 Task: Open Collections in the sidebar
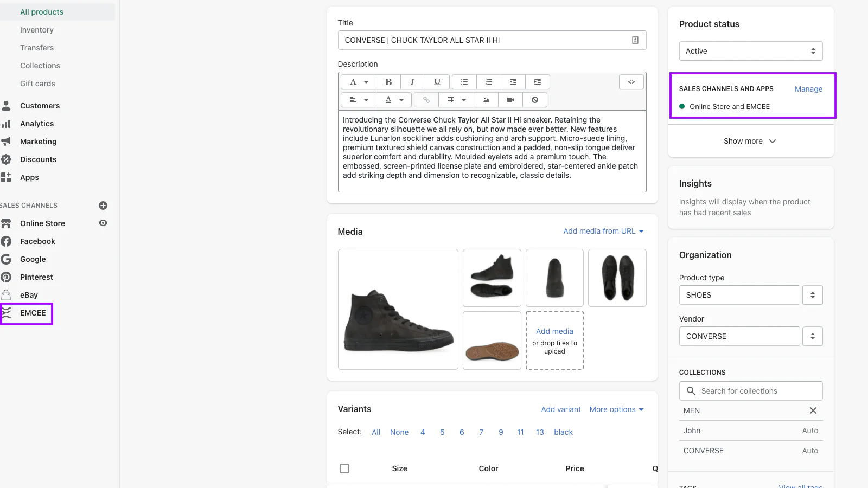coord(40,66)
